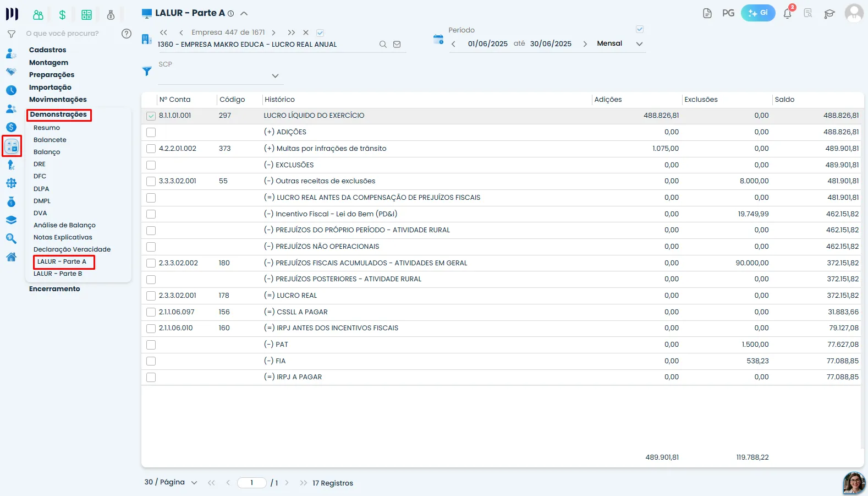The width and height of the screenshot is (868, 496).
Task: Check the Multas por infrações de trânsito row
Action: tap(151, 149)
